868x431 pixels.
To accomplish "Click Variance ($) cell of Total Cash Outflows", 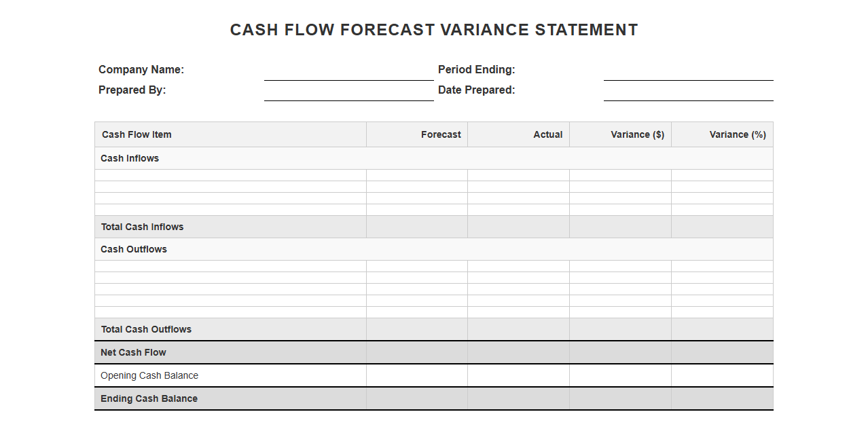I will (621, 329).
